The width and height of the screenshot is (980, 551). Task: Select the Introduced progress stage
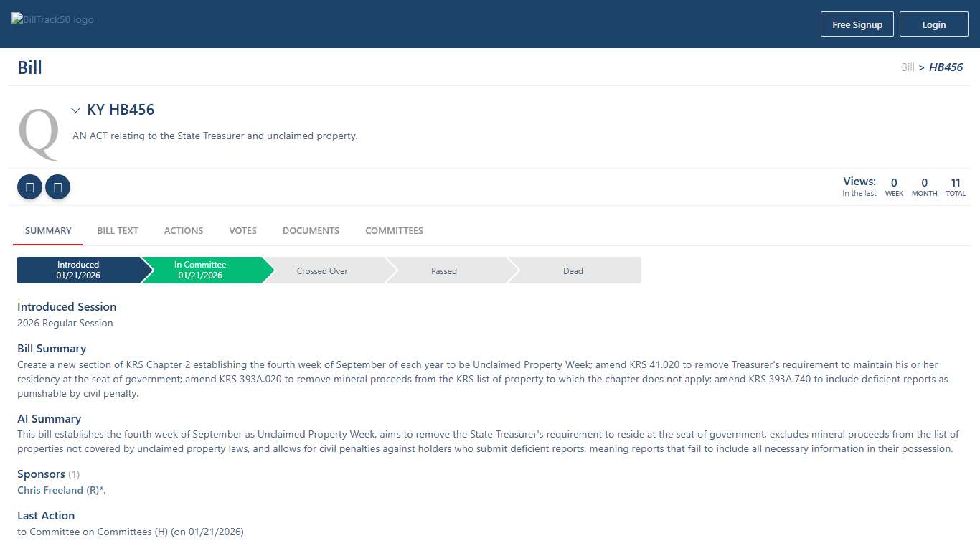78,270
